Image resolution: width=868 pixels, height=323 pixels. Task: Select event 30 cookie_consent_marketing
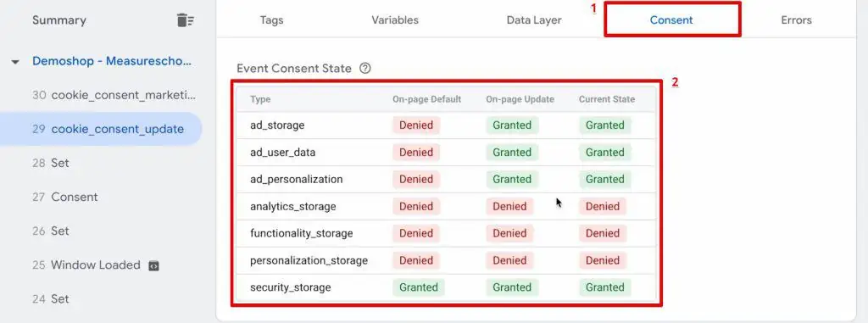tap(114, 95)
